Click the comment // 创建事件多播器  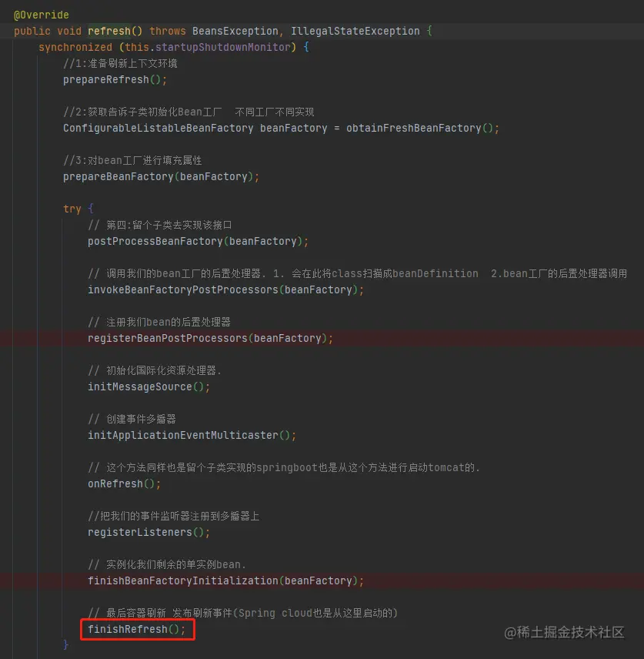click(x=132, y=419)
